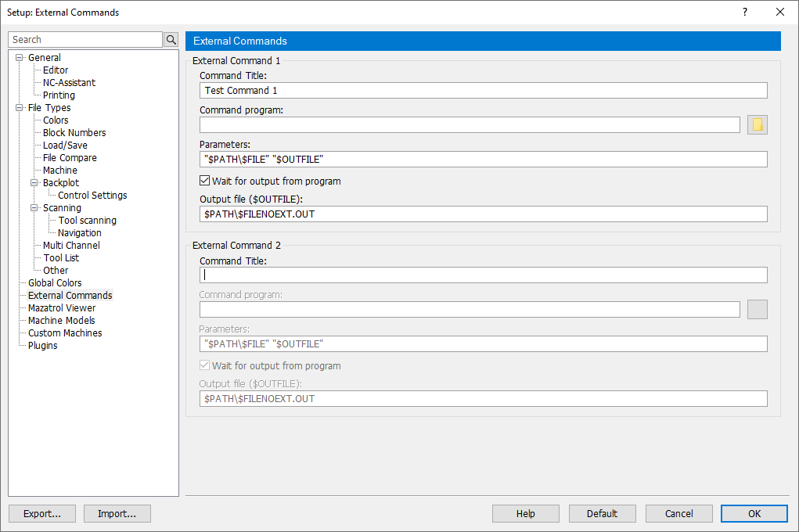Collapse the Backplot tree node
This screenshot has width=799, height=532.
click(34, 182)
